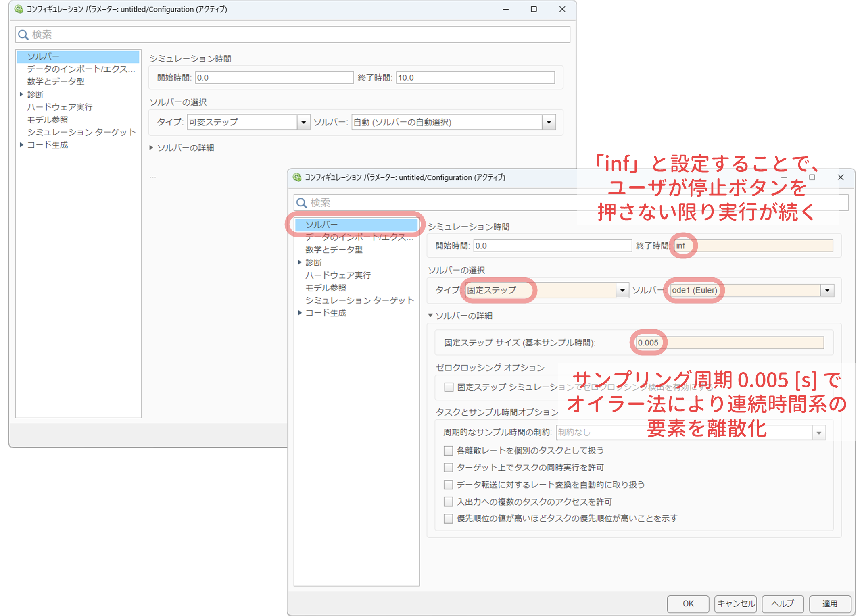The width and height of the screenshot is (864, 616).
Task: Open the 固定ステップ type dropdown
Action: [x=622, y=290]
